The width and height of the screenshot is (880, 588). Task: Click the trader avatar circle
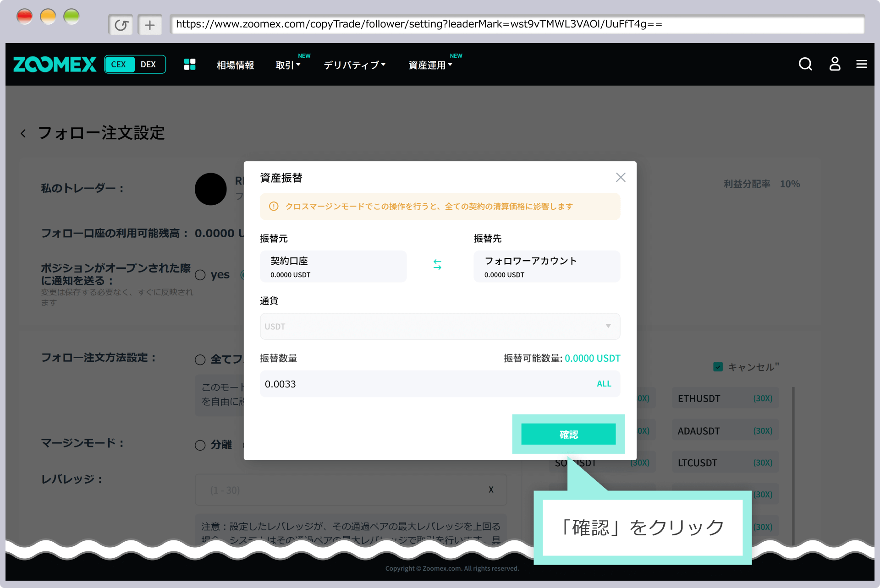(x=211, y=189)
